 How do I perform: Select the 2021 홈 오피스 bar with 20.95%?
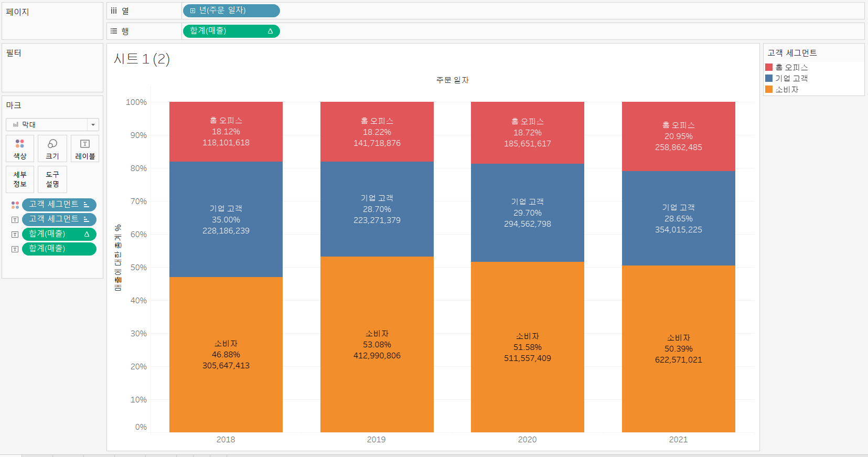point(679,136)
